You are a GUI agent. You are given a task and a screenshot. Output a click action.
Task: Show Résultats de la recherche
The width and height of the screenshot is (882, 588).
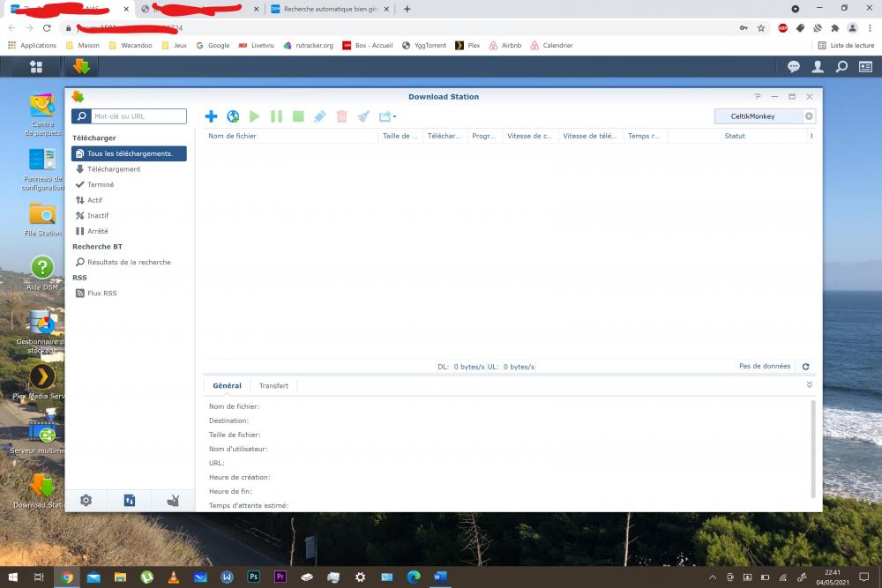[129, 262]
